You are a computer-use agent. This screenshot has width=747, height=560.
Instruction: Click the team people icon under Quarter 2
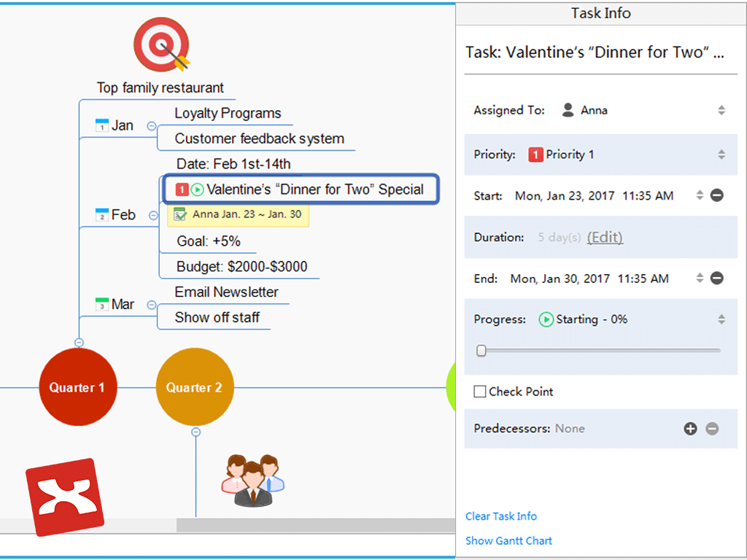(x=252, y=481)
